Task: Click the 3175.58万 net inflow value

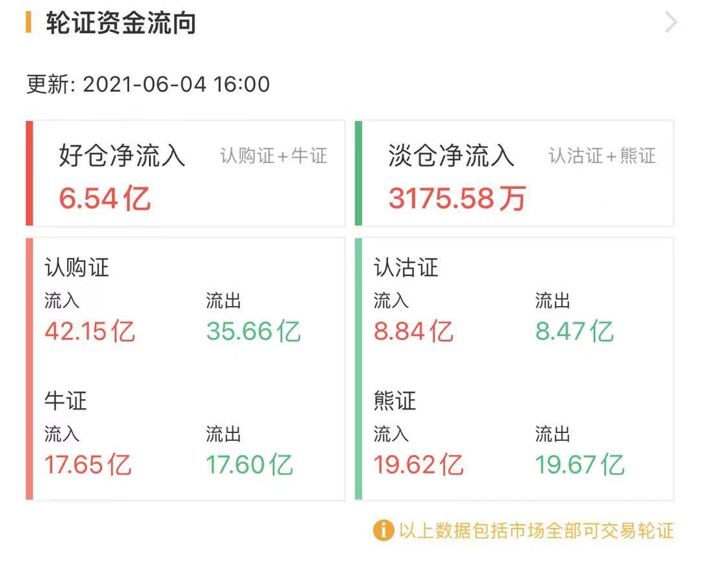Action: (457, 198)
